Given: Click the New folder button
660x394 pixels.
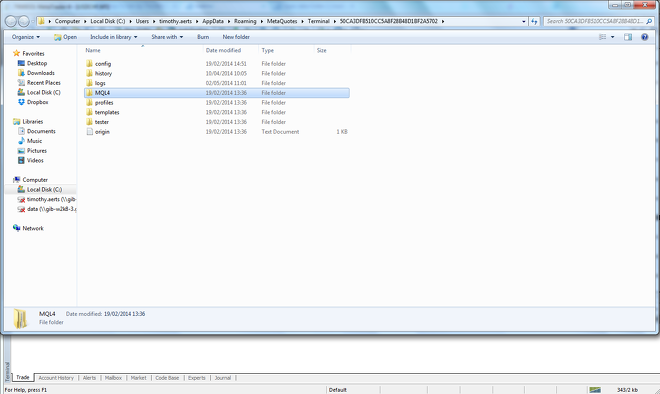Looking at the screenshot, I should 236,37.
